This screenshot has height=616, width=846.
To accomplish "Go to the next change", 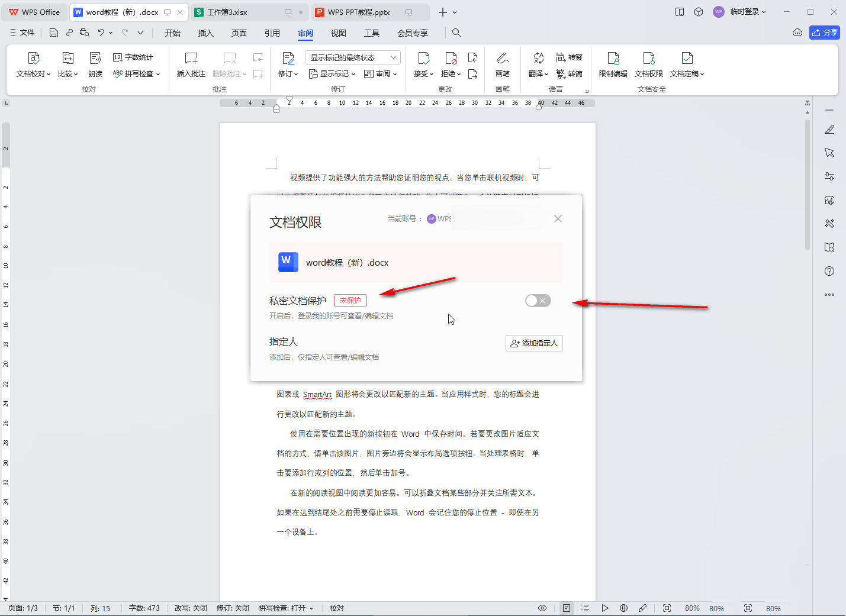I will click(x=472, y=74).
